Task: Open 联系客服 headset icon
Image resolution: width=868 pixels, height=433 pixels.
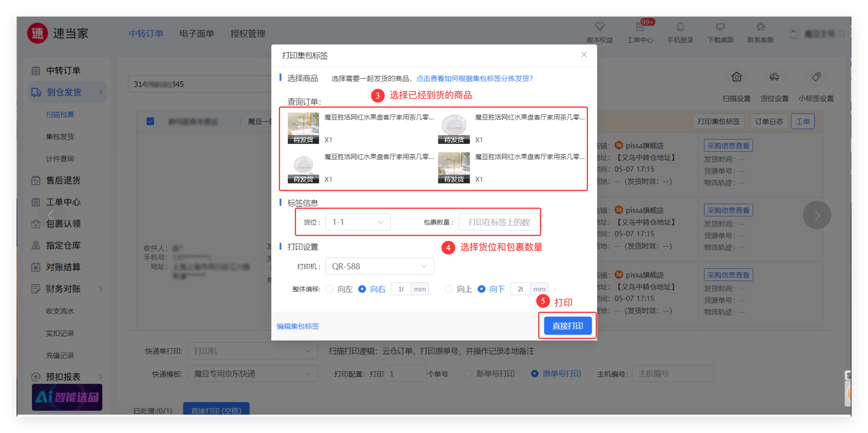Action: pos(760,27)
